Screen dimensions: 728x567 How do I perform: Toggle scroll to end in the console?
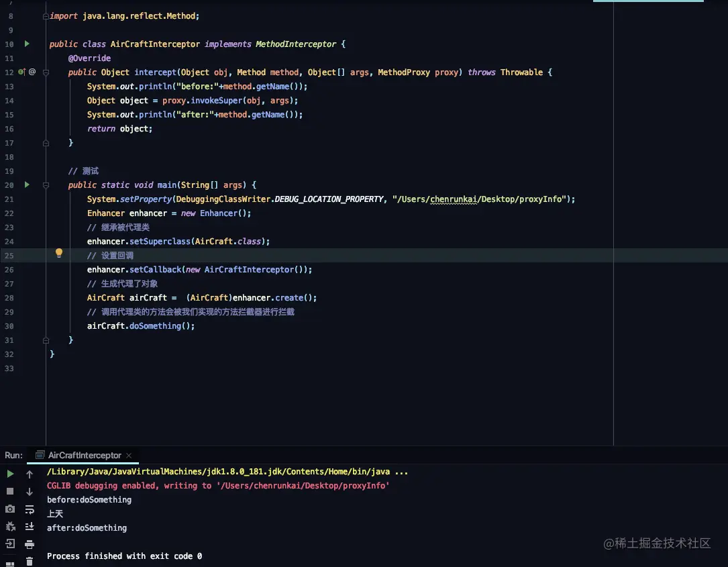[30, 527]
